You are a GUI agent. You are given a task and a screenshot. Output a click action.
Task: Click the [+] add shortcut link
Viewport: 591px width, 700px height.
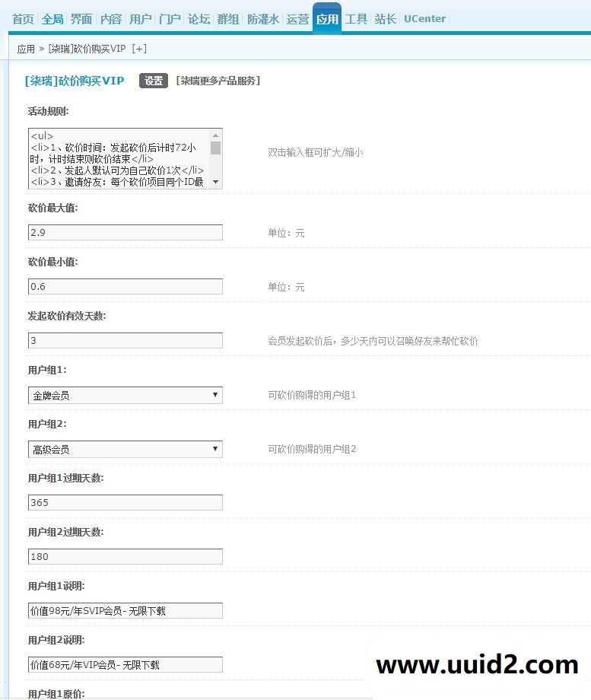(139, 49)
